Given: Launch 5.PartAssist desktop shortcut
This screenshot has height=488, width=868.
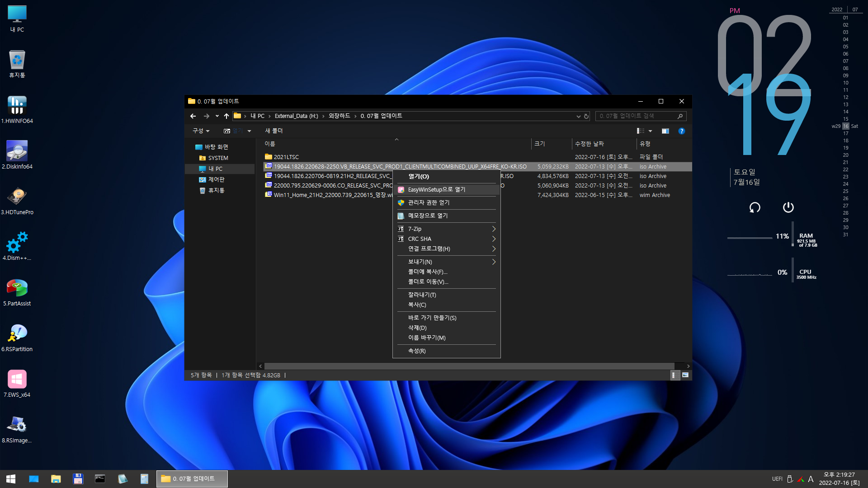Looking at the screenshot, I should click(17, 292).
